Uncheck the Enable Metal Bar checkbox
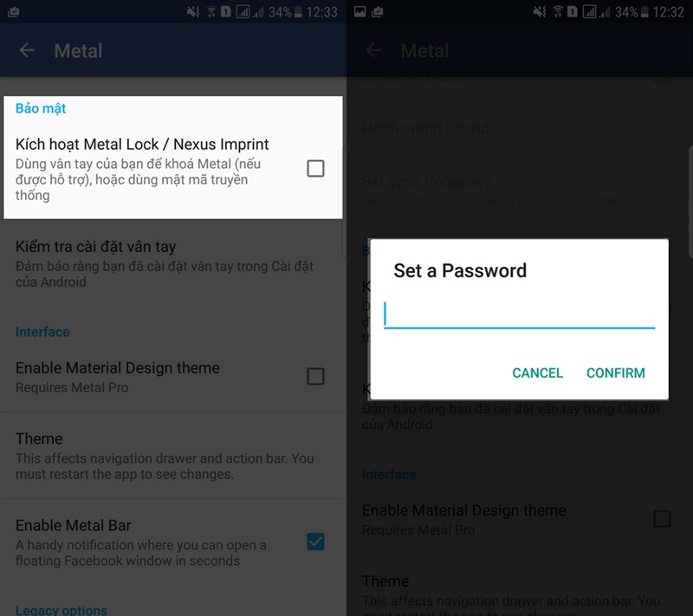Image resolution: width=693 pixels, height=616 pixels. 315,541
